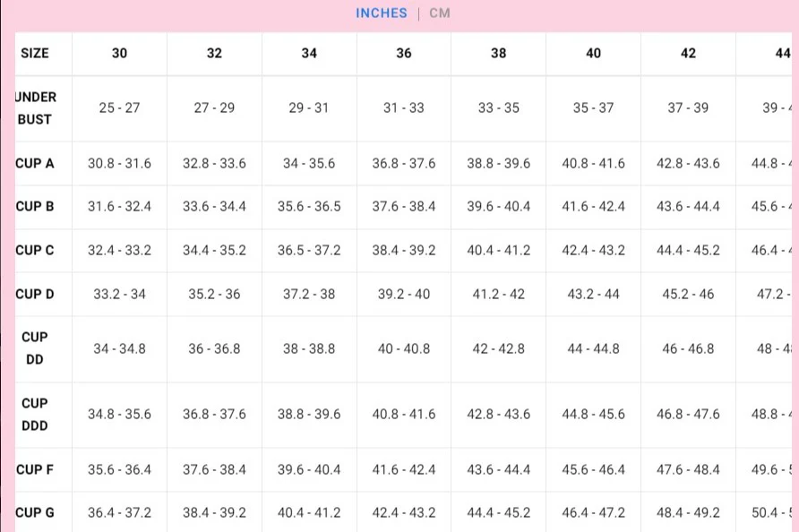The image size is (799, 532).
Task: Select the size 36 column header
Action: (x=404, y=53)
